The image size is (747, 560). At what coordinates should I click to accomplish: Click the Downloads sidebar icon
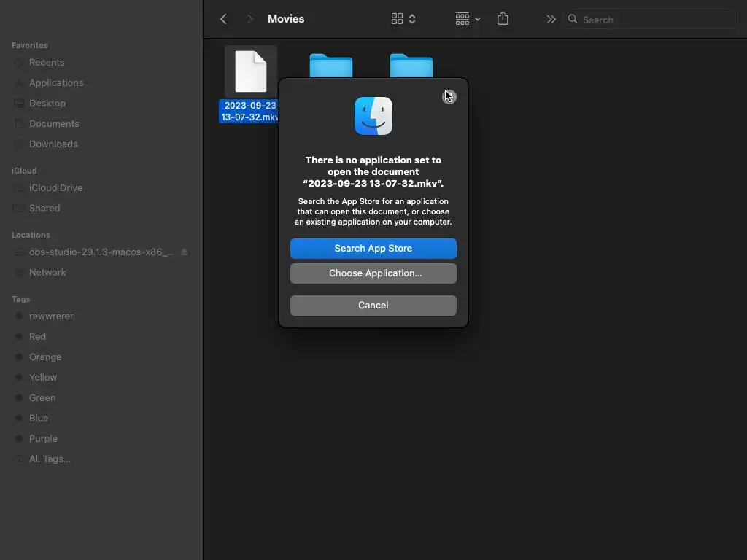[19, 144]
